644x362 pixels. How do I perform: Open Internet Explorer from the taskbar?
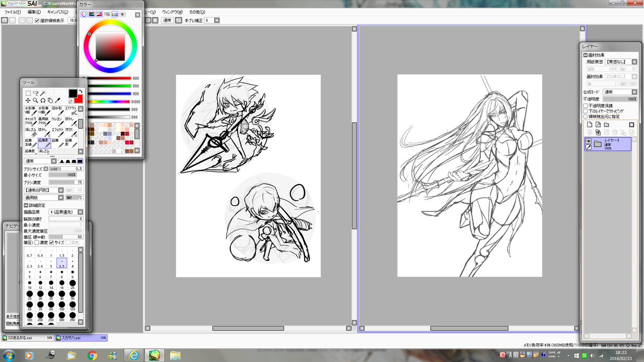134,355
